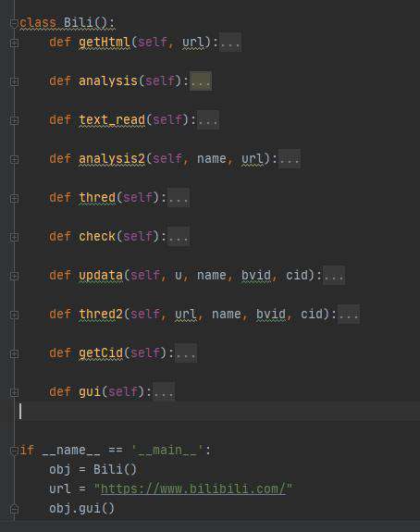
Task: Click the cid parameter in thred2
Action: (312, 315)
